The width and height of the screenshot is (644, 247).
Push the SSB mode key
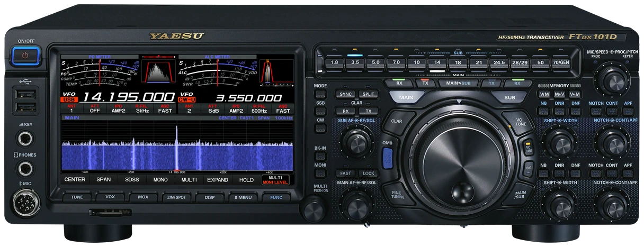click(320, 112)
